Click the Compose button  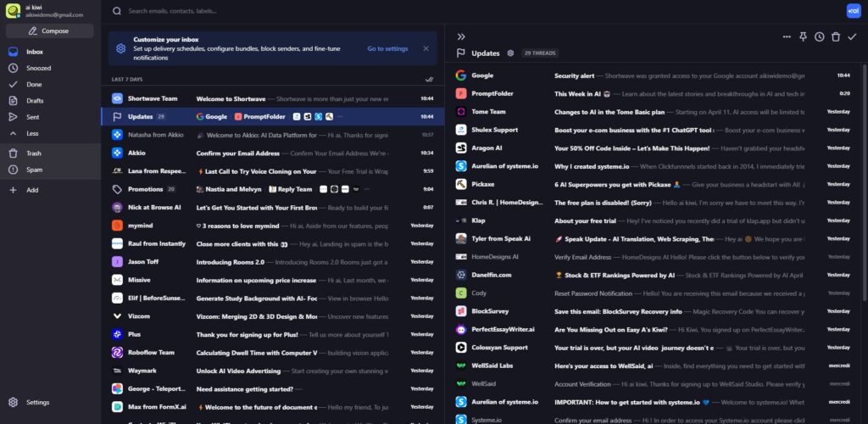[50, 31]
